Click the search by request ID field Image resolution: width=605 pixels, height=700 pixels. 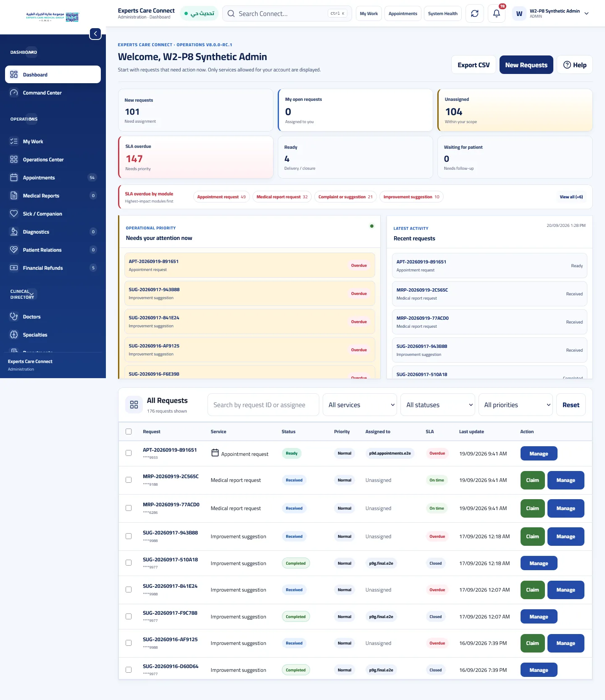[x=263, y=405]
